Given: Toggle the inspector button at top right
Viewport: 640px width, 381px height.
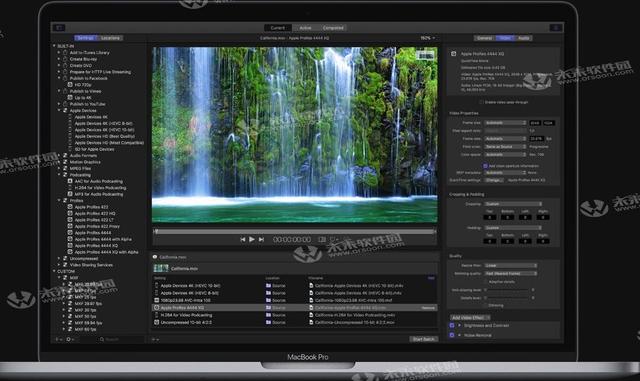Looking at the screenshot, I should click(556, 28).
